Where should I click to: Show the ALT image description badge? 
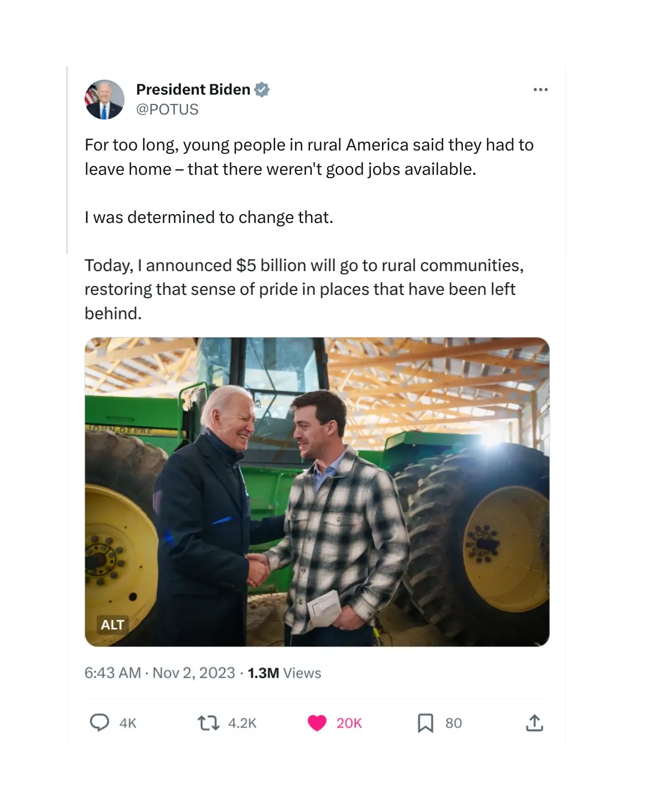(112, 625)
